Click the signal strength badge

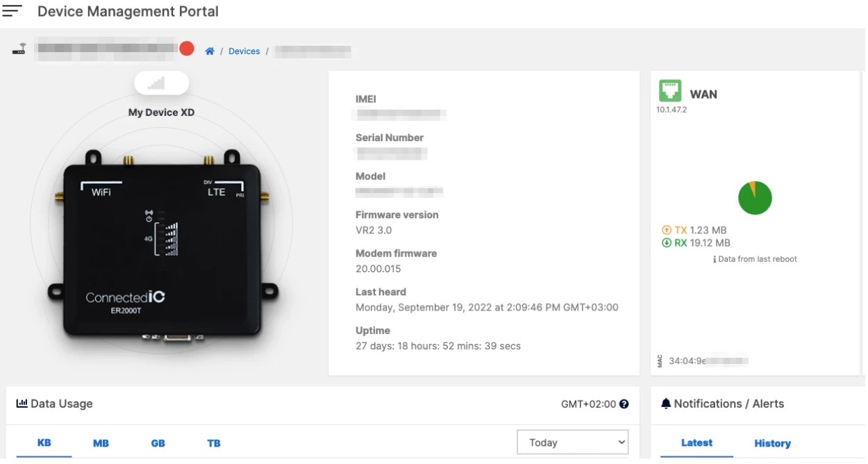coord(161,83)
